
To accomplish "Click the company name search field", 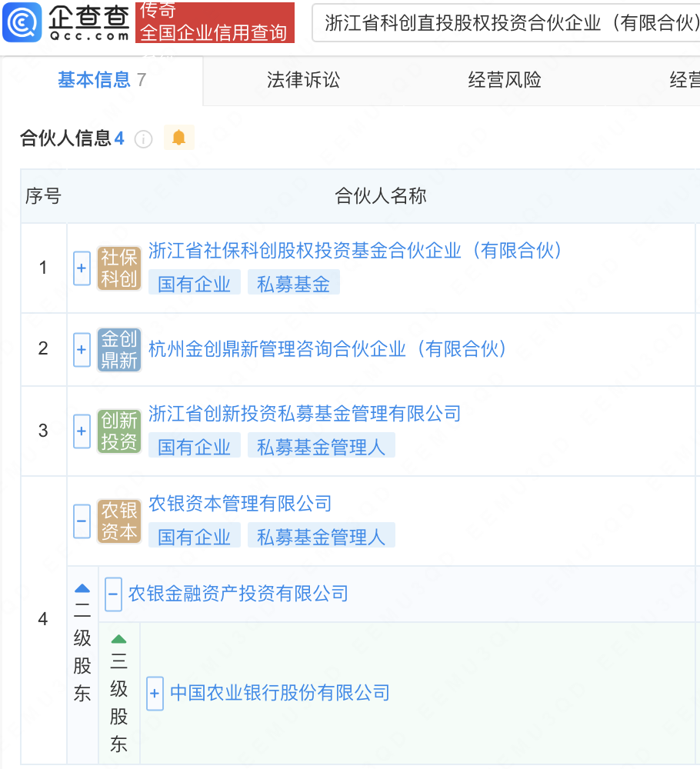I will click(508, 23).
